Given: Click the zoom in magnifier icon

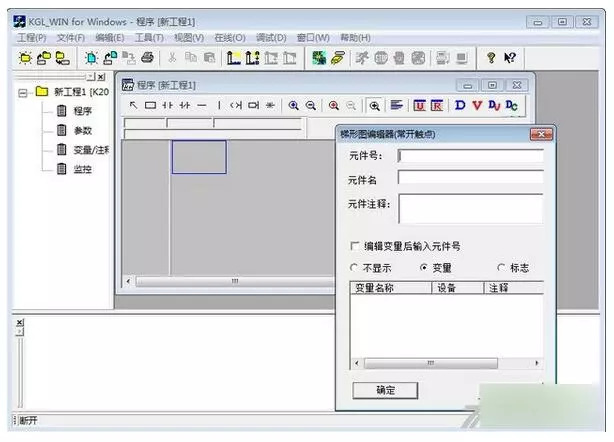Looking at the screenshot, I should [x=294, y=105].
